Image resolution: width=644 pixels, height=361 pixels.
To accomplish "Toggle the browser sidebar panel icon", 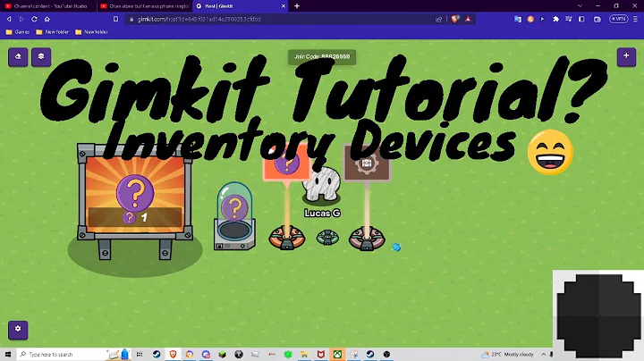I will [x=581, y=19].
